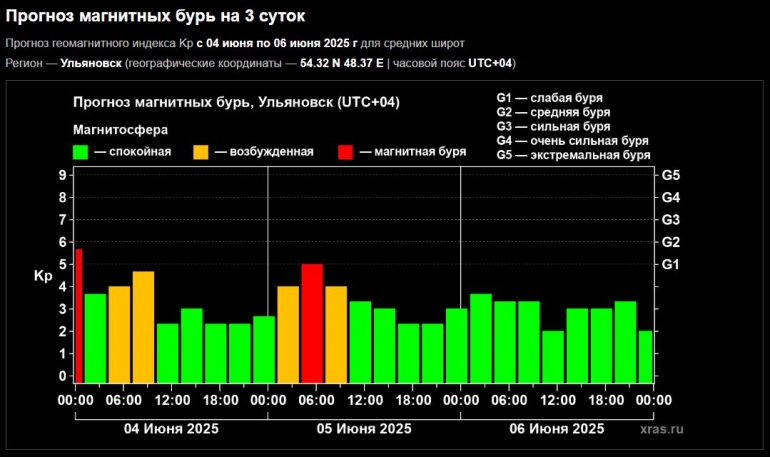This screenshot has width=770, height=457.
Task: Click the tallest yellow bar on 04 Июня
Action: [143, 327]
